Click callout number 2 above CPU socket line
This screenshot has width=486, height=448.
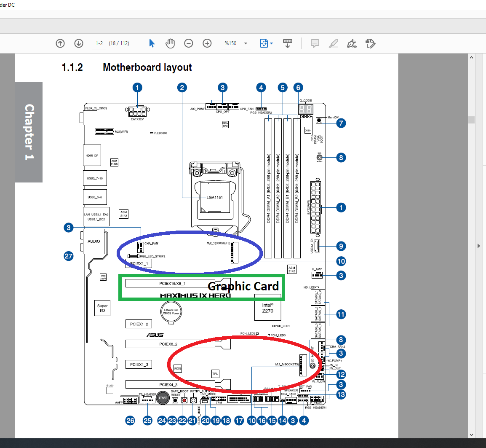(182, 88)
